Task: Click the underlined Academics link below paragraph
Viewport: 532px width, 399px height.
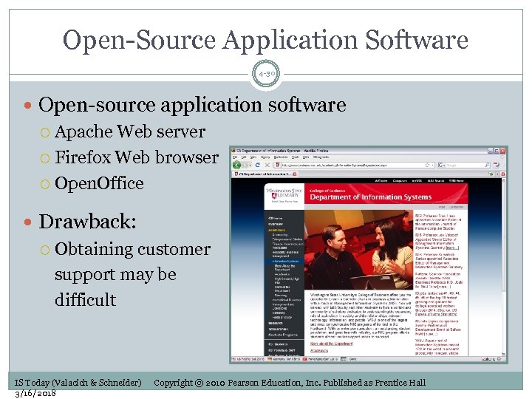Action: point(319,350)
